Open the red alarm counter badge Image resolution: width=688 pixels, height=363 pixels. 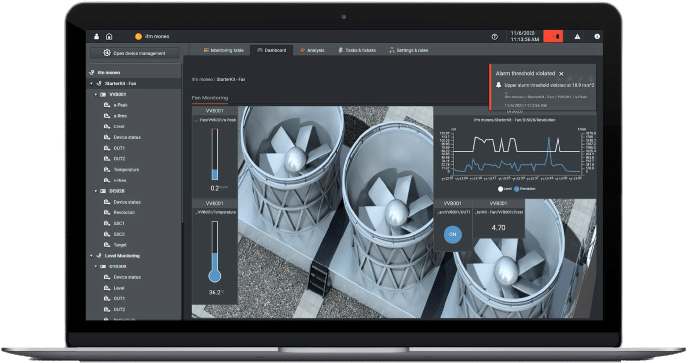[x=553, y=36]
